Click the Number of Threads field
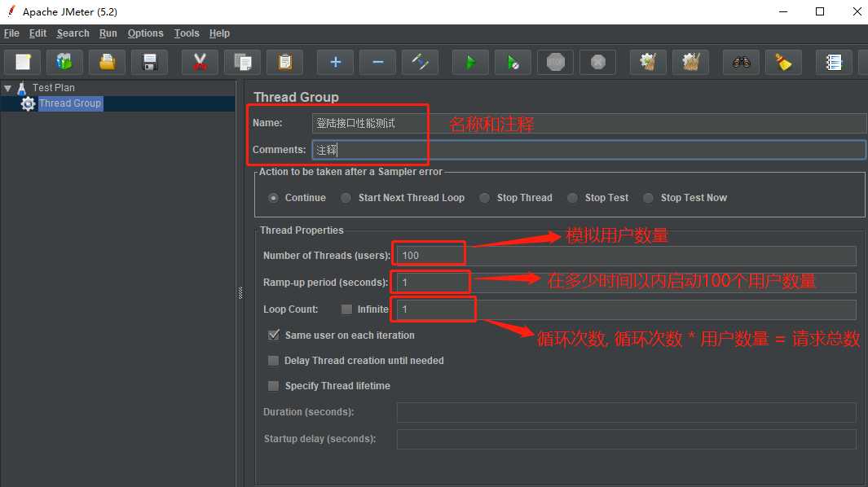868x487 pixels. (627, 256)
